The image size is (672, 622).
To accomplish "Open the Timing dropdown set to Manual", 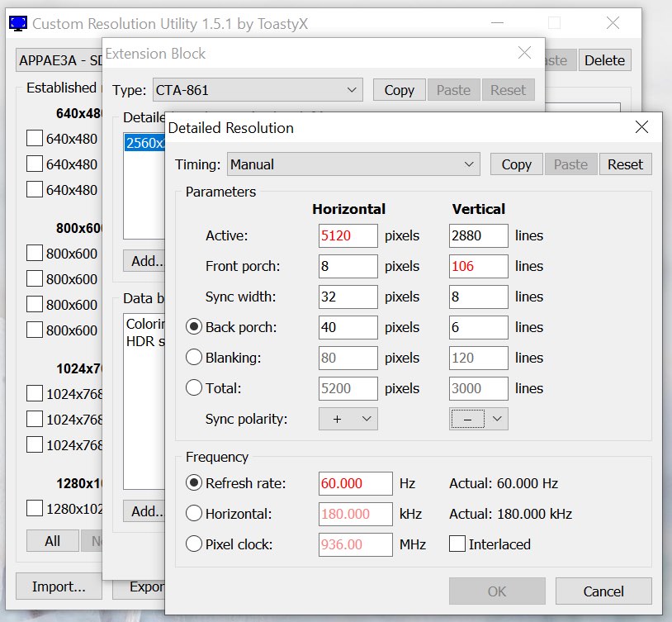I will 353,164.
